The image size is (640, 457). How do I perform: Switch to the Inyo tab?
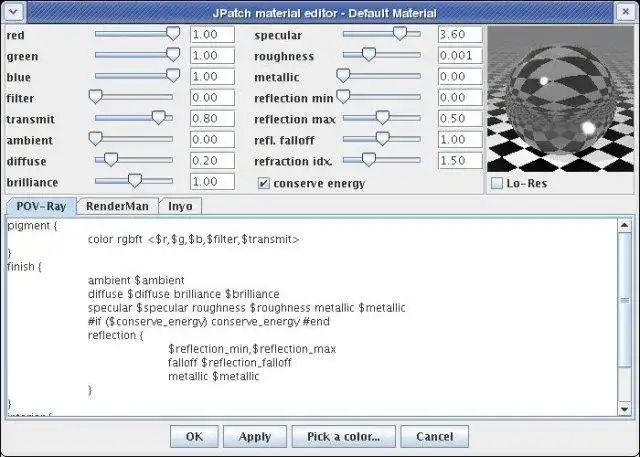pyautogui.click(x=180, y=206)
